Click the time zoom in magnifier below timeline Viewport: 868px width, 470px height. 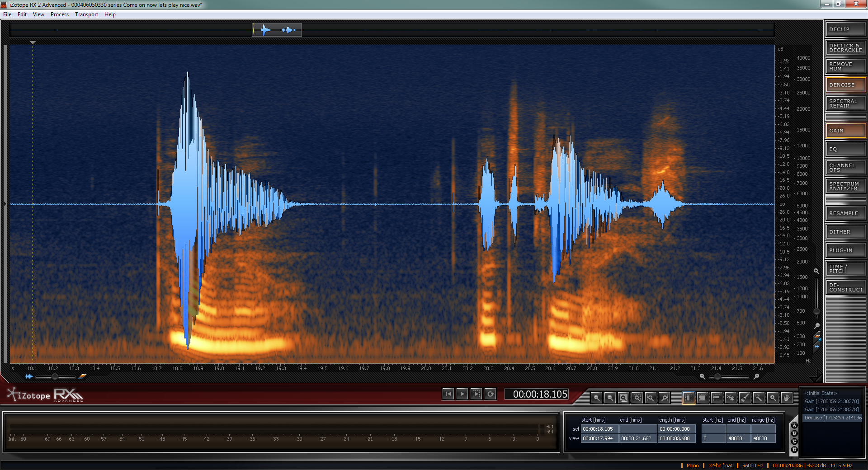click(x=756, y=376)
